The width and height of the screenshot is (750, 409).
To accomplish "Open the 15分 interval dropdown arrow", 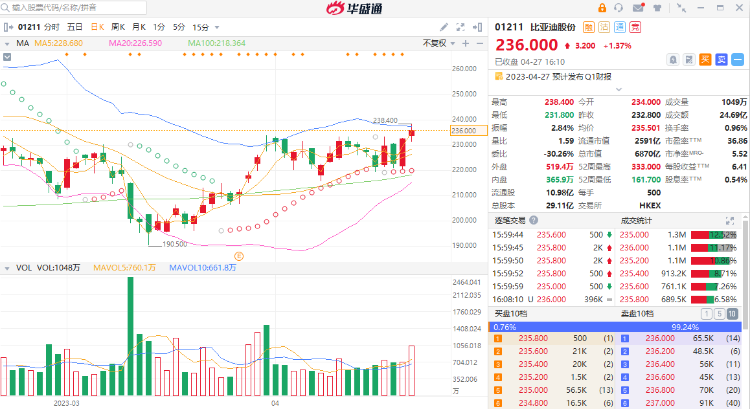I will (217, 28).
